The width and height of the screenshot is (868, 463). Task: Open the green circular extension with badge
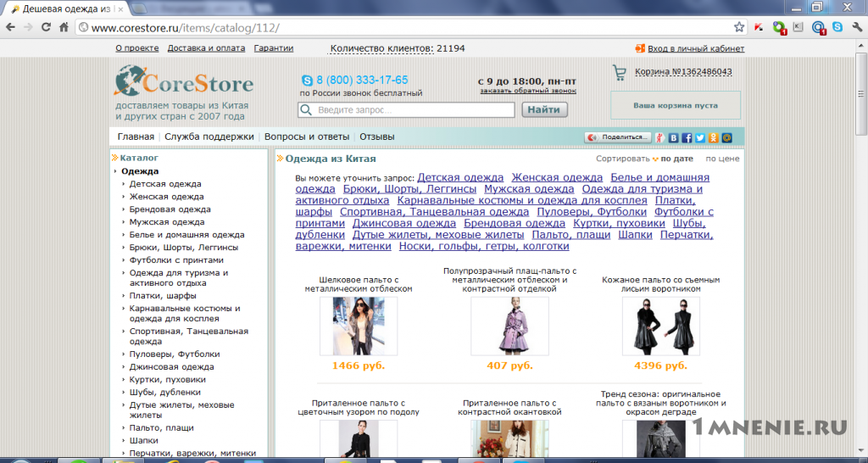click(779, 27)
